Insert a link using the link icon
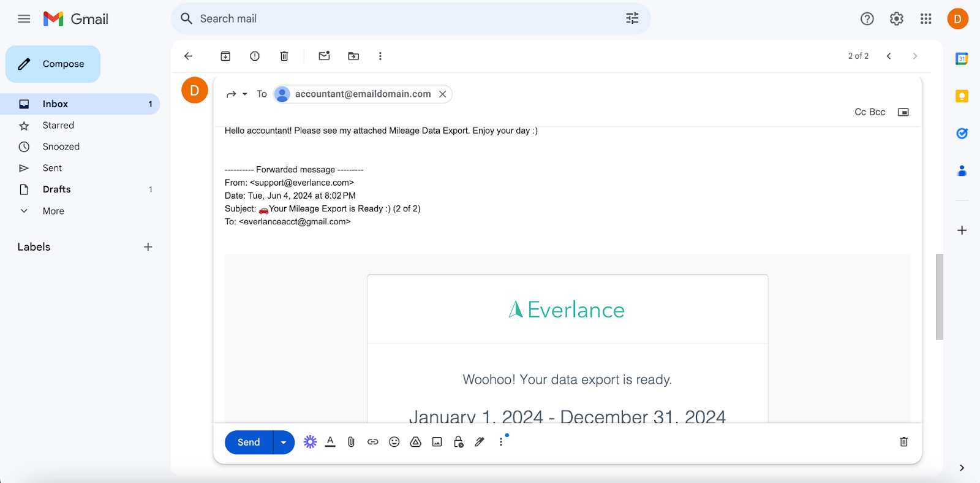The width and height of the screenshot is (980, 483). click(372, 442)
